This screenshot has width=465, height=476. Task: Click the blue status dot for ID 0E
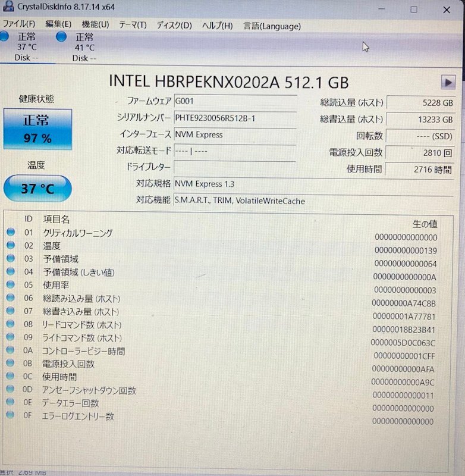coord(10,402)
